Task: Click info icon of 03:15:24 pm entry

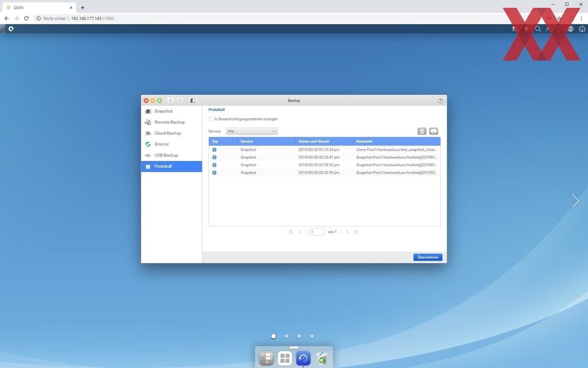Action: (214, 150)
